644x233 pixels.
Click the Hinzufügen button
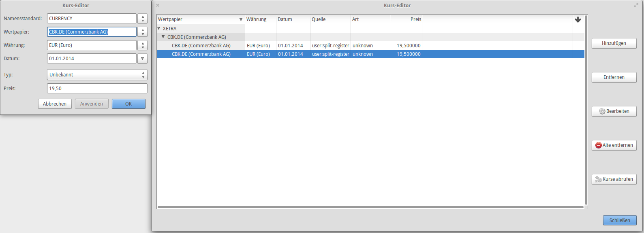point(614,43)
